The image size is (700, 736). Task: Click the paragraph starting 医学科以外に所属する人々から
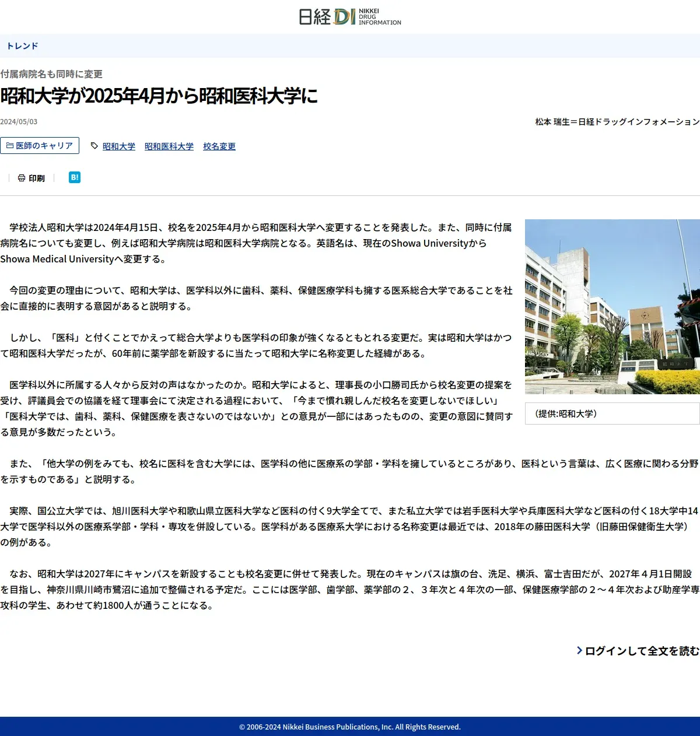257,408
